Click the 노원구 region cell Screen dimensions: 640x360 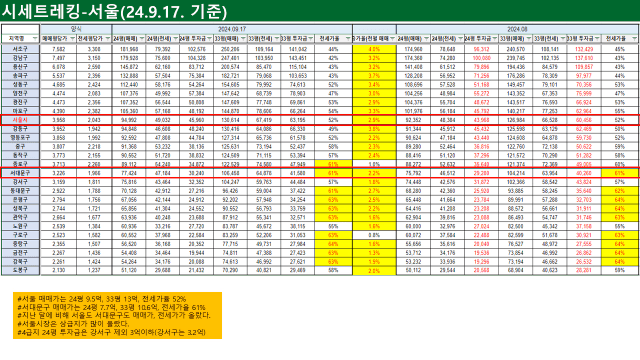[x=20, y=226]
